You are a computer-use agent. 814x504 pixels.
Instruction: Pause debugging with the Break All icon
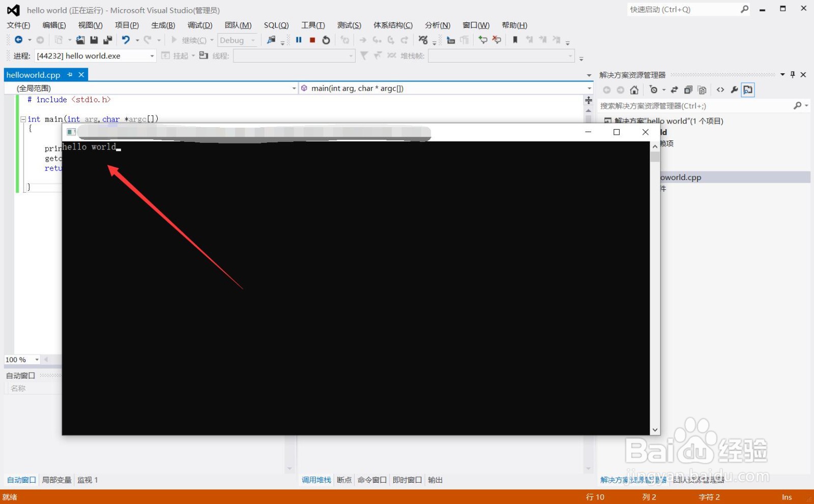pos(299,40)
